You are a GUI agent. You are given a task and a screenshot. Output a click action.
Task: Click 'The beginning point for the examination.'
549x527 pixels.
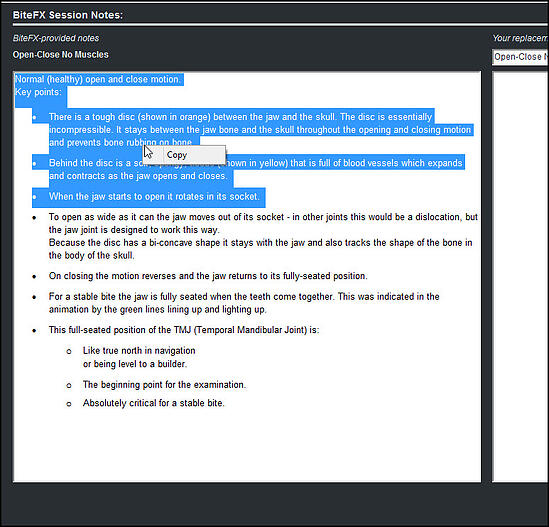164,384
